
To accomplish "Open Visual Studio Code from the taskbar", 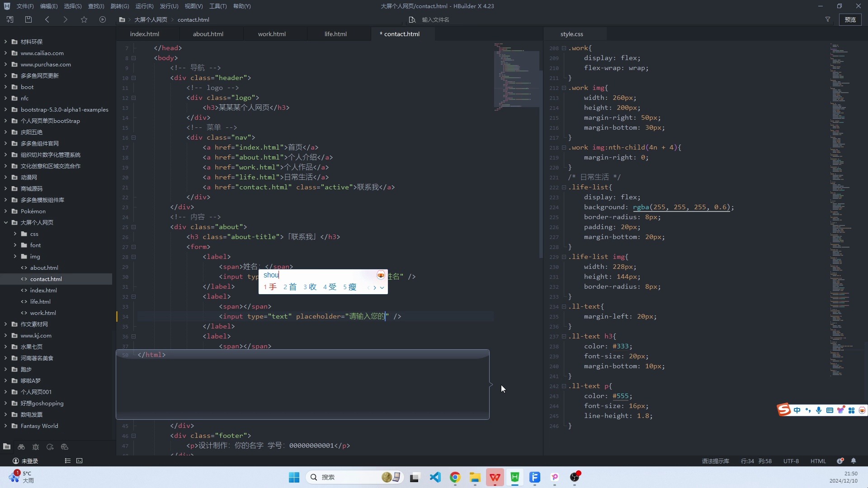I will coord(435,477).
